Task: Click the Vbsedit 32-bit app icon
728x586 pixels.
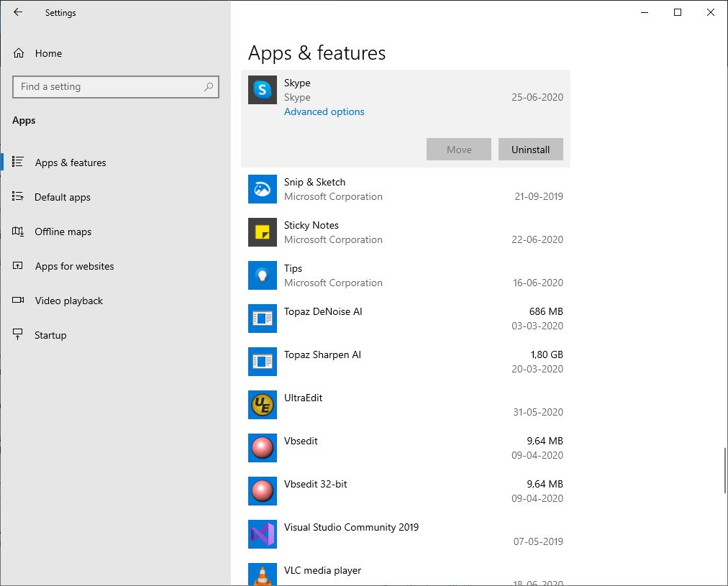Action: (x=263, y=491)
